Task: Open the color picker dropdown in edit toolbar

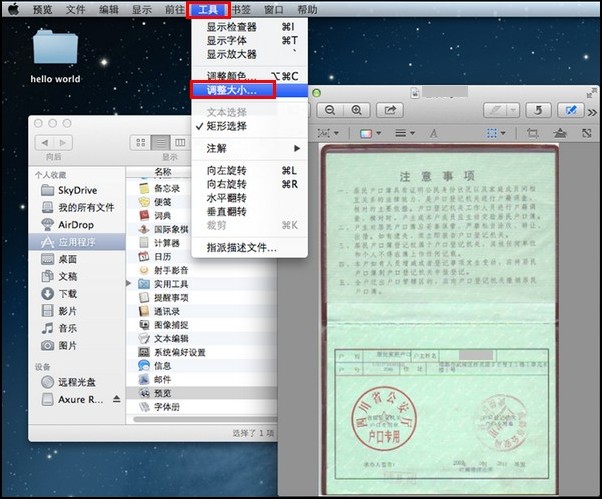Action: coord(370,133)
